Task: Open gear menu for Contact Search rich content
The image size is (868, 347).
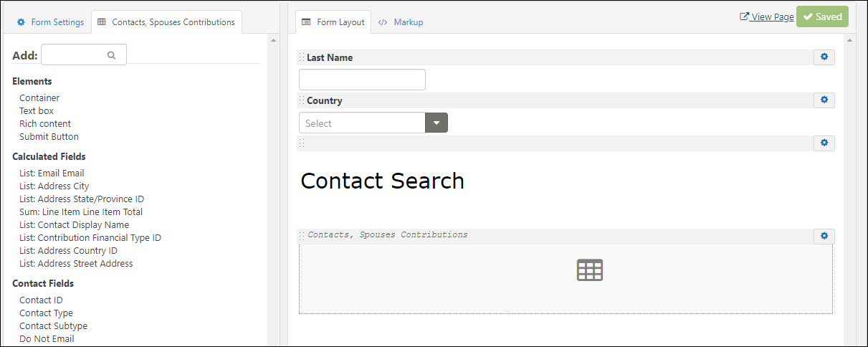Action: (x=824, y=143)
